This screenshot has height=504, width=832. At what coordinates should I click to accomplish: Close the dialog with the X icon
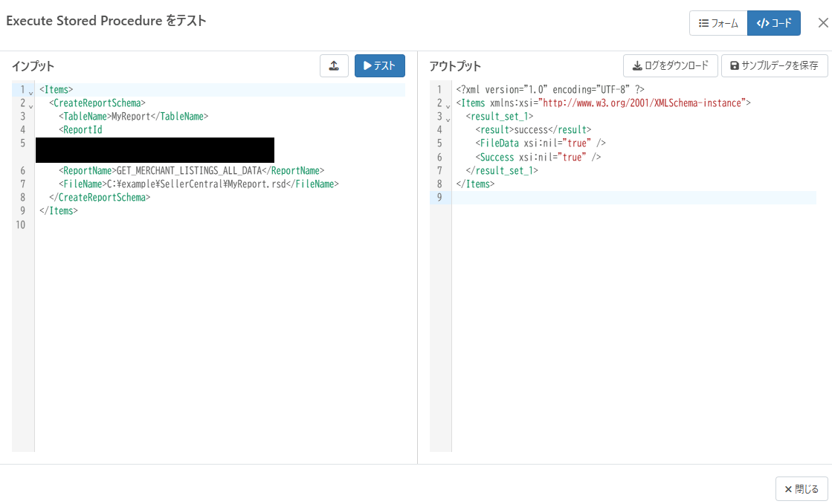coord(822,23)
